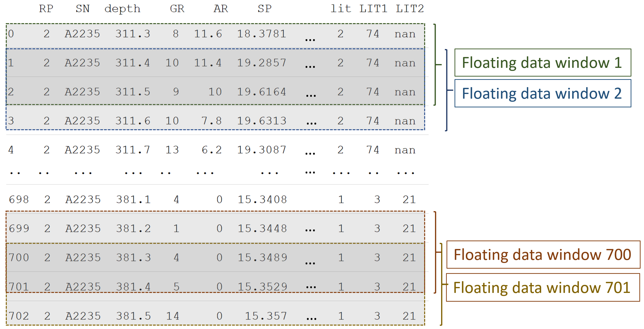Click the SP value 19.3087

click(262, 150)
